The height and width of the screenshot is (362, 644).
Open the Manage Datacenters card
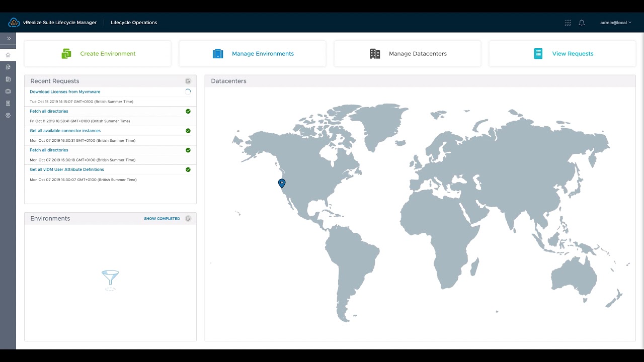[408, 54]
